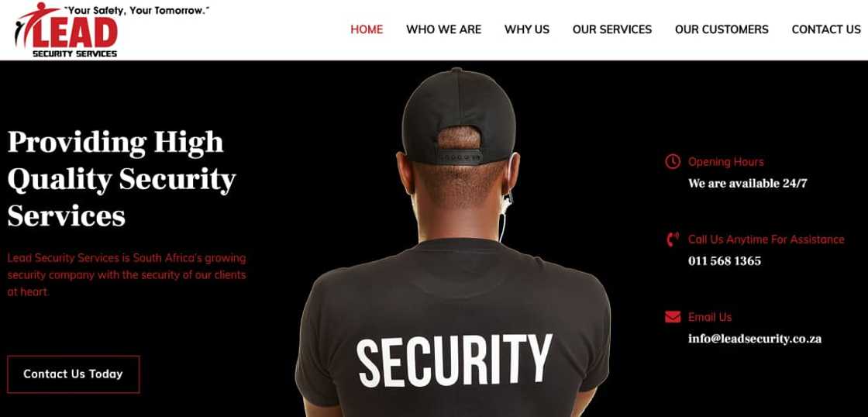Click the info@leadsecurity.co.za email address
This screenshot has height=417, width=868.
pos(755,339)
